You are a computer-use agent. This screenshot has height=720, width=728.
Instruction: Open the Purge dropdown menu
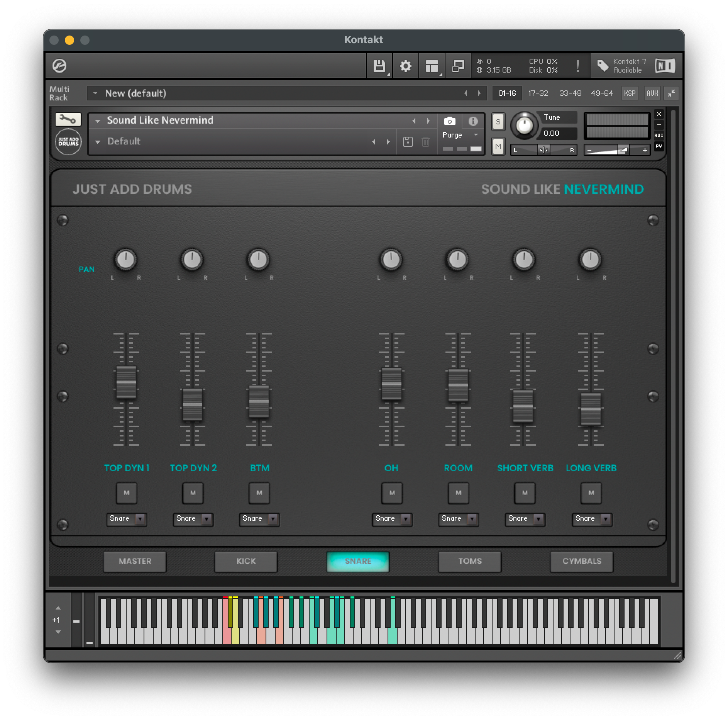pyautogui.click(x=461, y=135)
